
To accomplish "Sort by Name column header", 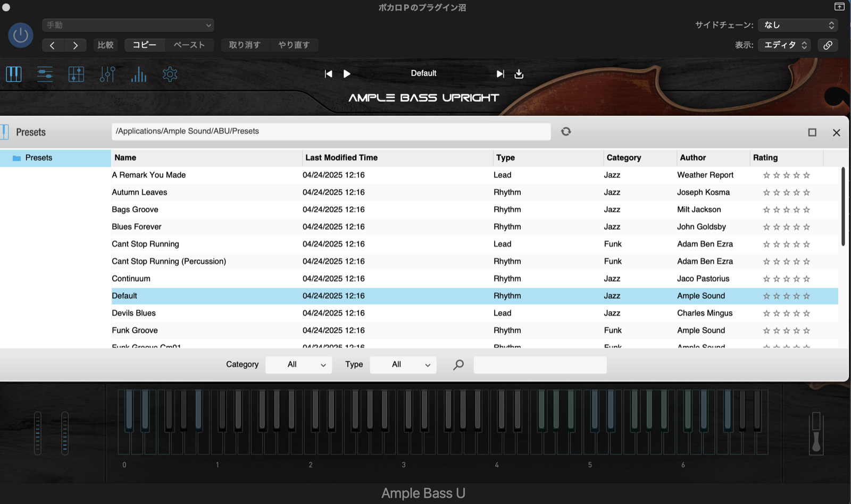I will tap(206, 158).
